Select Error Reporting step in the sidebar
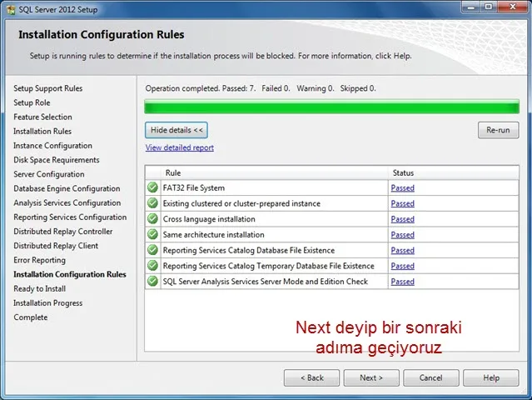532x400 pixels. [x=39, y=260]
